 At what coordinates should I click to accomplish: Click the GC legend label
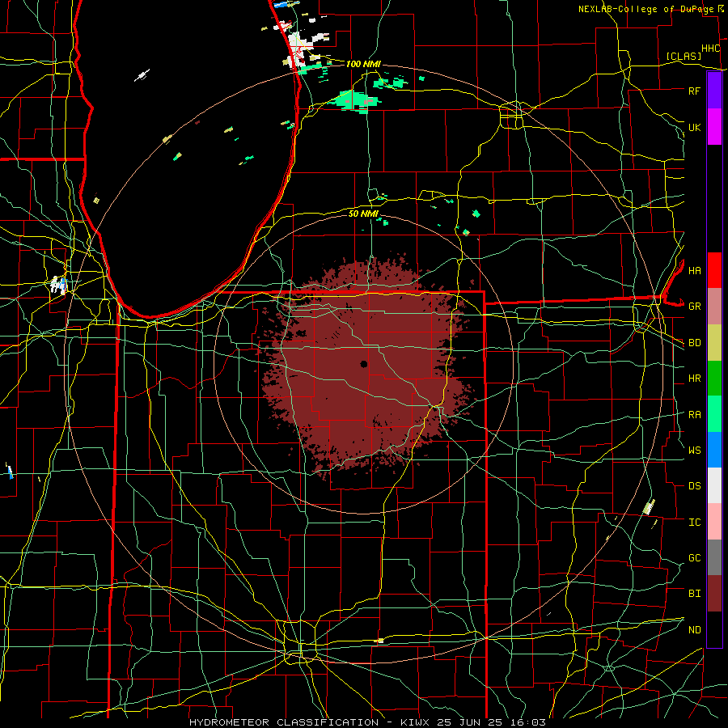coord(694,557)
